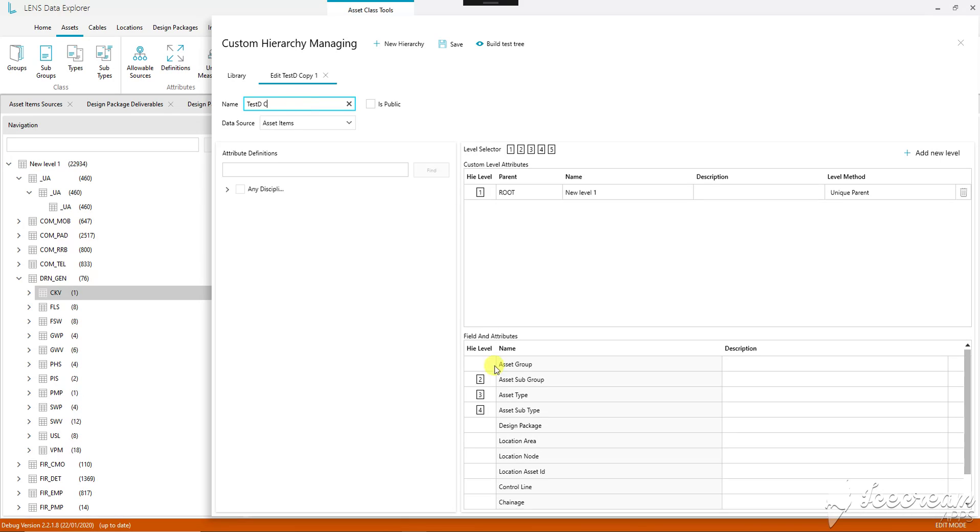This screenshot has width=980, height=532.
Task: Expand the VPM tree node
Action: coord(29,450)
